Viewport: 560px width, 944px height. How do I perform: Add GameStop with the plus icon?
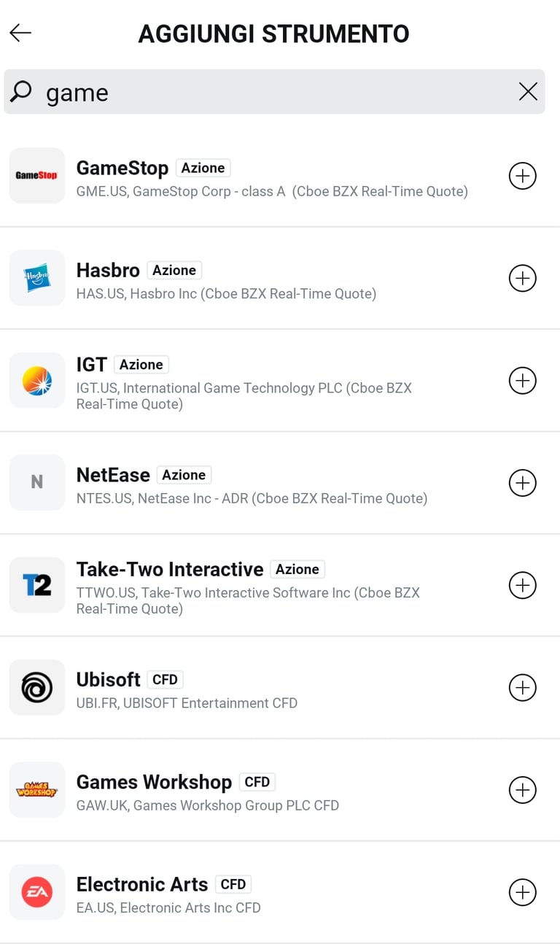(x=522, y=176)
